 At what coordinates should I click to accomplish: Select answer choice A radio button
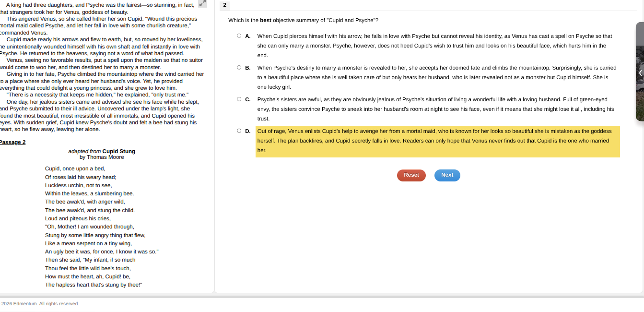(239, 36)
